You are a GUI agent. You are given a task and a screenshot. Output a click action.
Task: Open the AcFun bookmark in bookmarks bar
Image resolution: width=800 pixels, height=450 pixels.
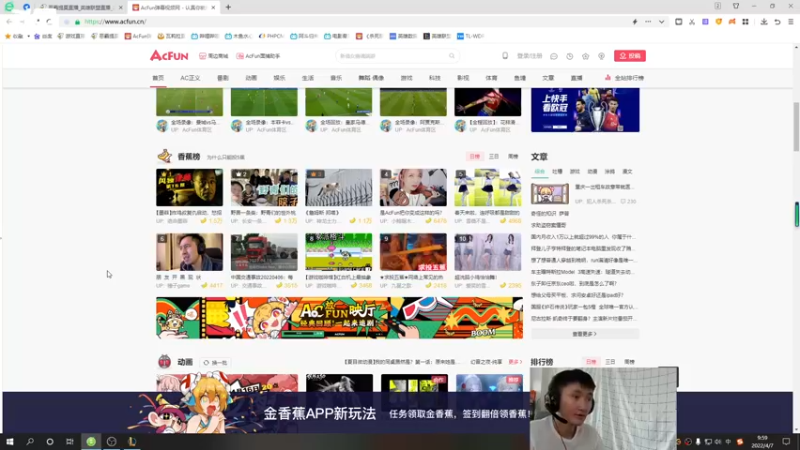pyautogui.click(x=138, y=36)
